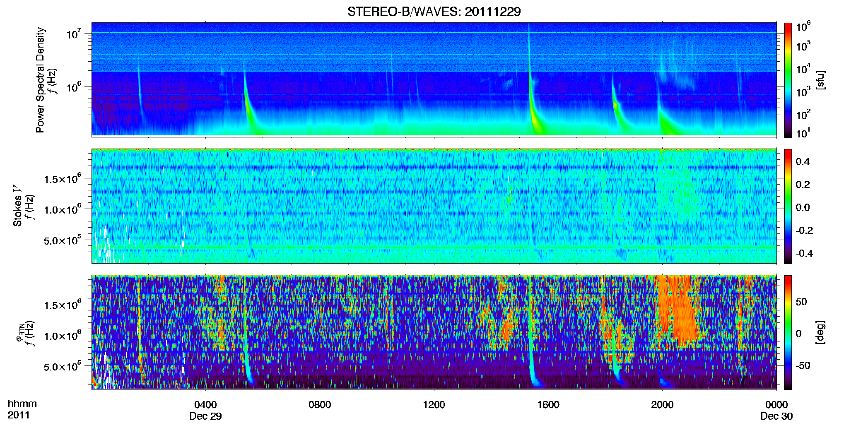
Task: Click the 0000 time axis label
Action: (776, 404)
